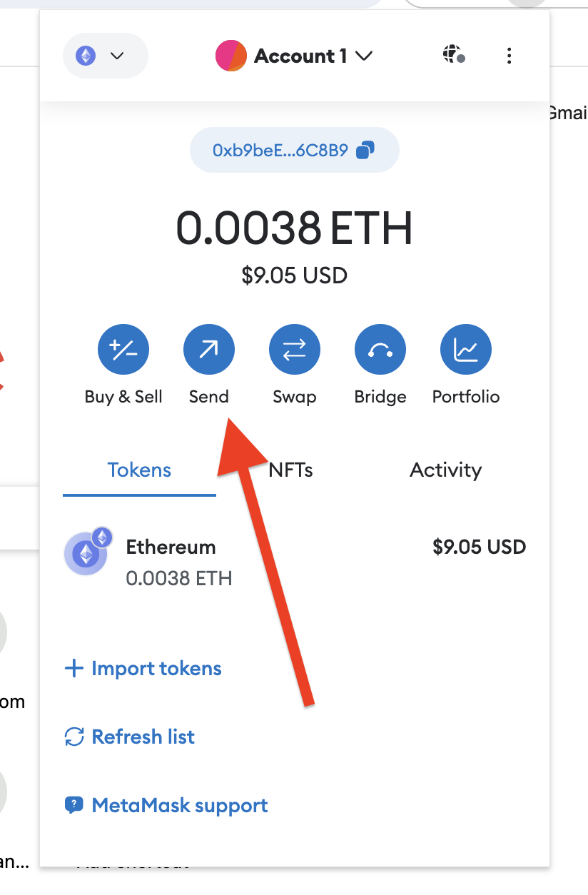Open the Swap tool

294,349
